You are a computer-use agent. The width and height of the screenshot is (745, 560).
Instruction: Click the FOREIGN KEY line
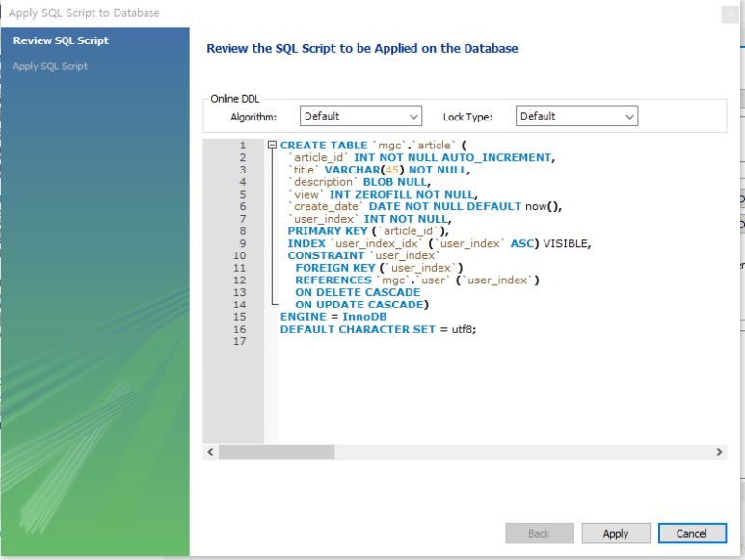coord(379,268)
